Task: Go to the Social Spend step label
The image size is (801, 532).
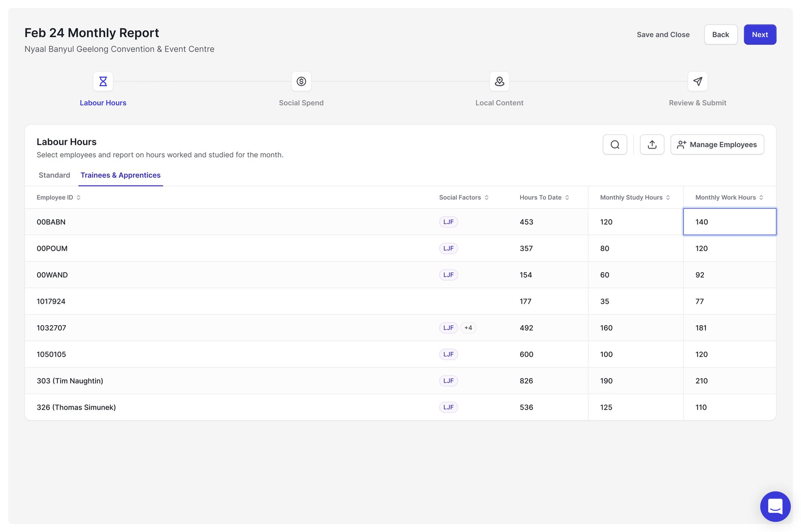Action: tap(301, 103)
